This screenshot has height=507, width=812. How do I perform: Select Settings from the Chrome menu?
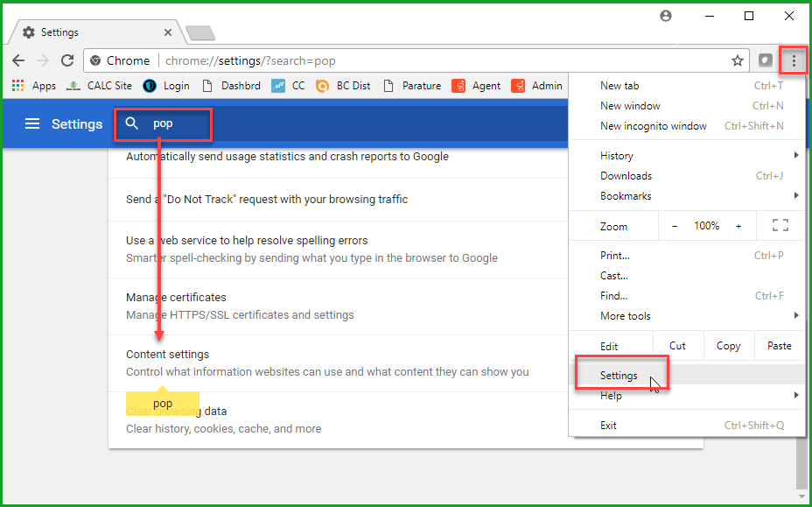(x=619, y=376)
